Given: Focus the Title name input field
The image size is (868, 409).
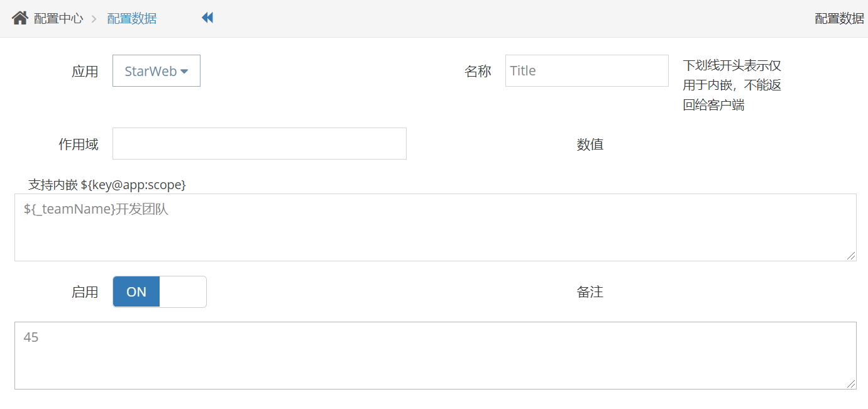Looking at the screenshot, I should [x=587, y=70].
